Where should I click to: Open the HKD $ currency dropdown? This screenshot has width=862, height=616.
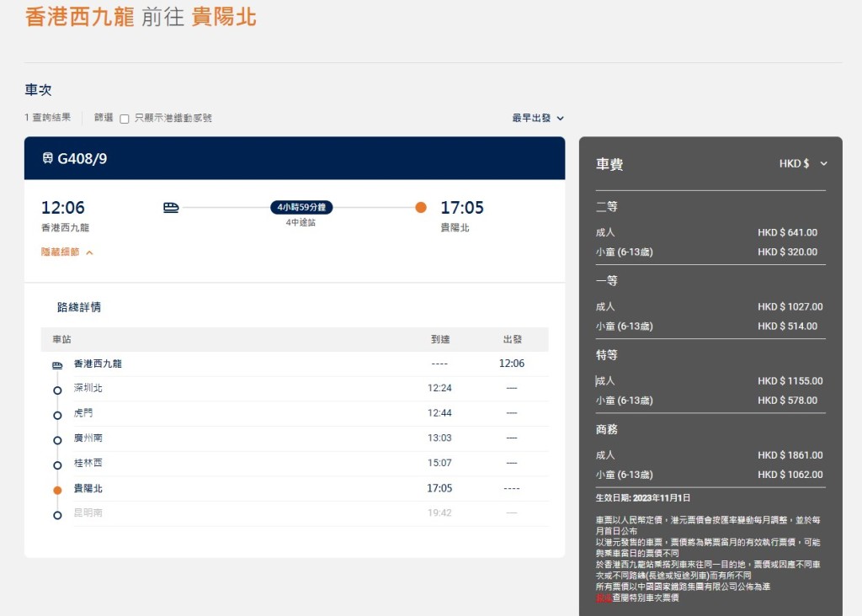click(802, 164)
